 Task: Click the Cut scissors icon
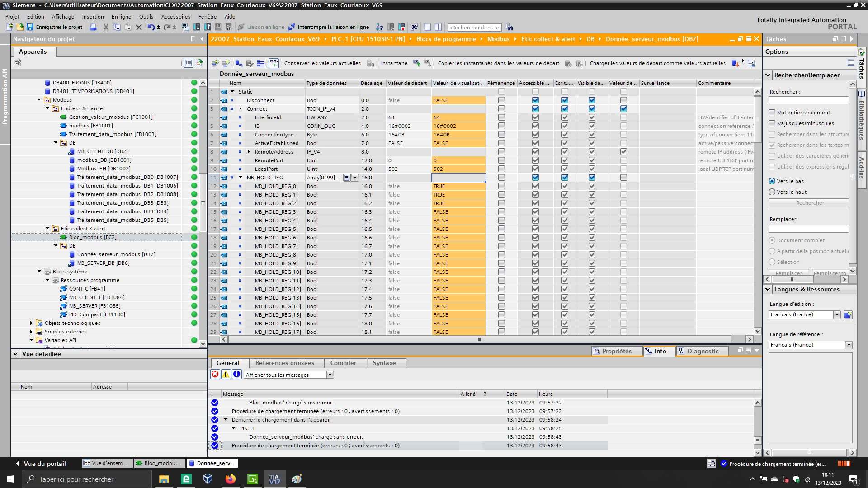pyautogui.click(x=106, y=27)
